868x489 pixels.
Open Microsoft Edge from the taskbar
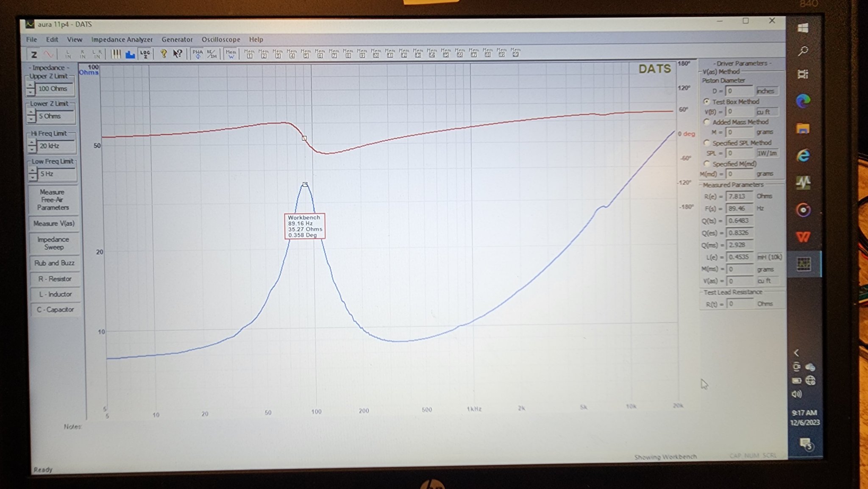click(x=803, y=101)
